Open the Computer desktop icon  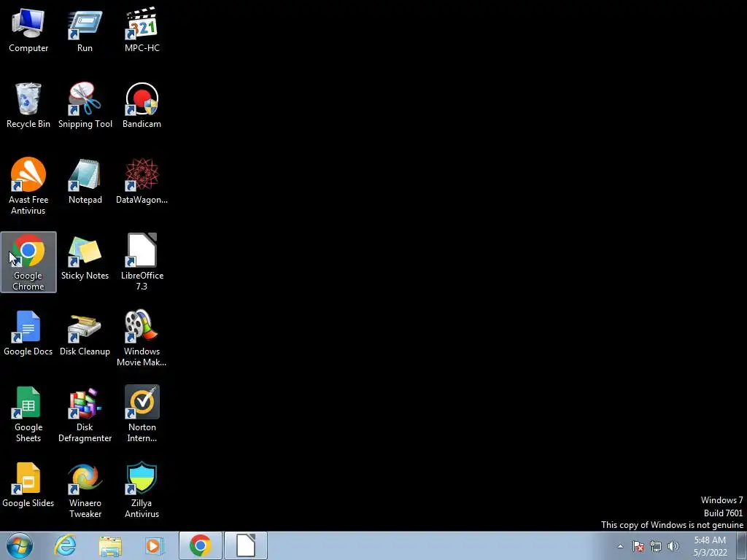pyautogui.click(x=28, y=29)
